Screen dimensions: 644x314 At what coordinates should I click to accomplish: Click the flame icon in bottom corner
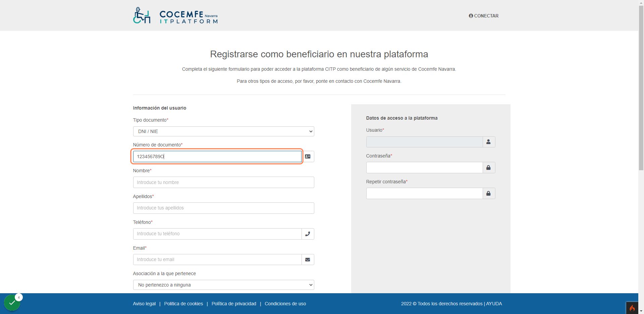632,308
